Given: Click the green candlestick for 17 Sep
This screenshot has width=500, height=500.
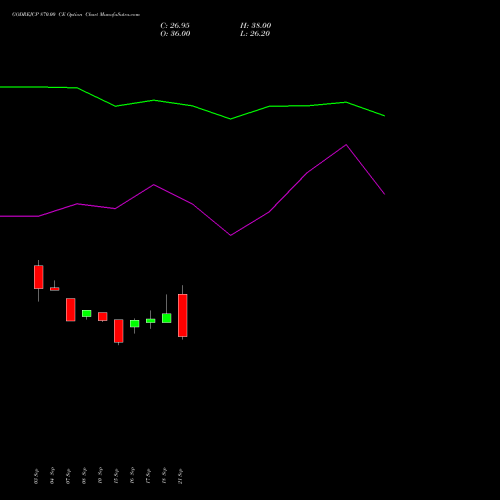Looking at the screenshot, I should tap(151, 321).
